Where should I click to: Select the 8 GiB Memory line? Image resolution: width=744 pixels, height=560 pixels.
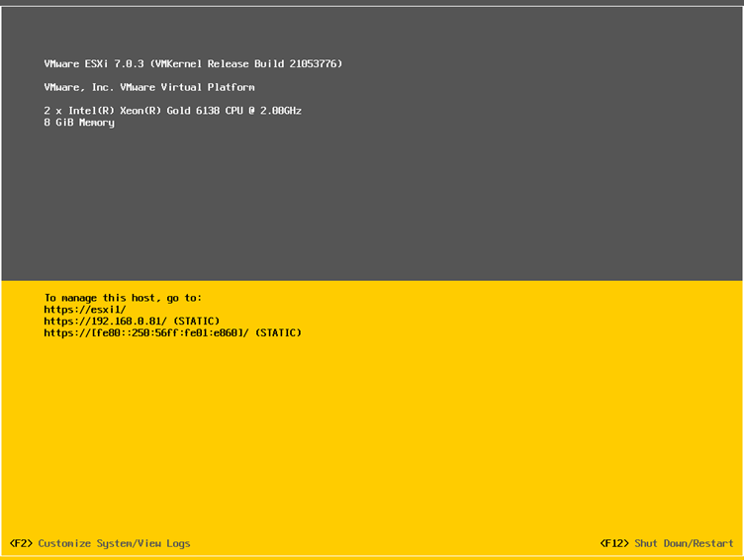click(x=79, y=123)
